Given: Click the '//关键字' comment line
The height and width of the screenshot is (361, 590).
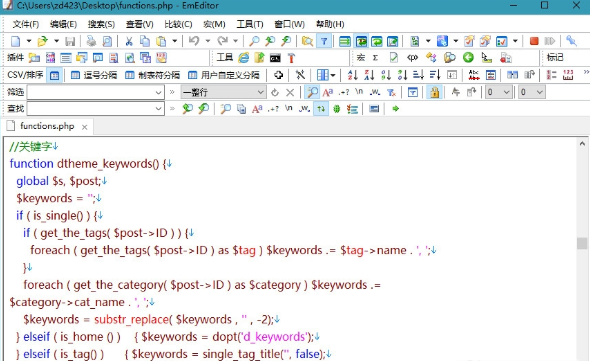Looking at the screenshot, I should point(34,146).
